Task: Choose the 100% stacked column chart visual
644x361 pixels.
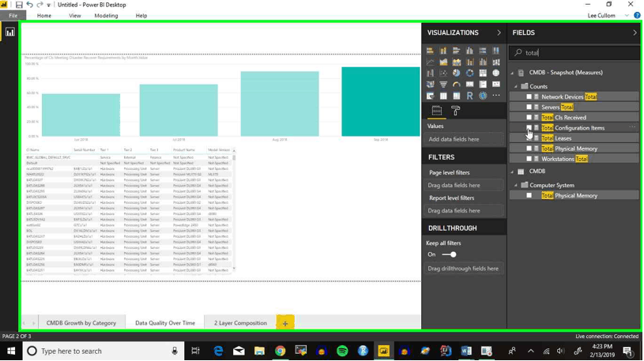Action: coord(496,51)
